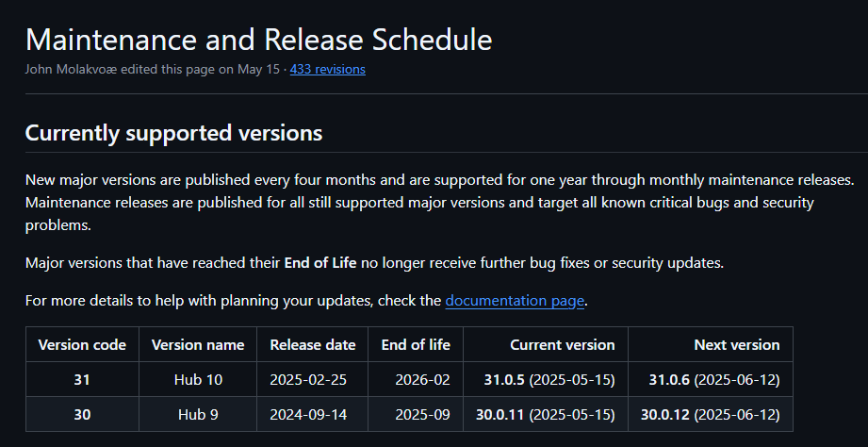This screenshot has width=868, height=447.
Task: Select the End of life column header
Action: click(416, 344)
